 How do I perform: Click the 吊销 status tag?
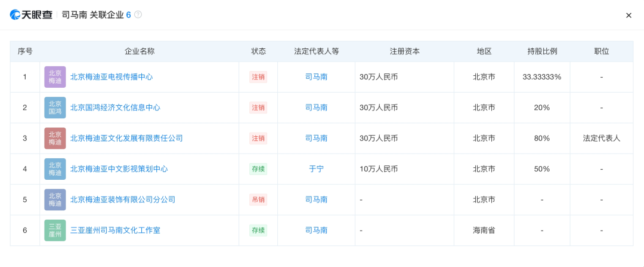(x=258, y=200)
